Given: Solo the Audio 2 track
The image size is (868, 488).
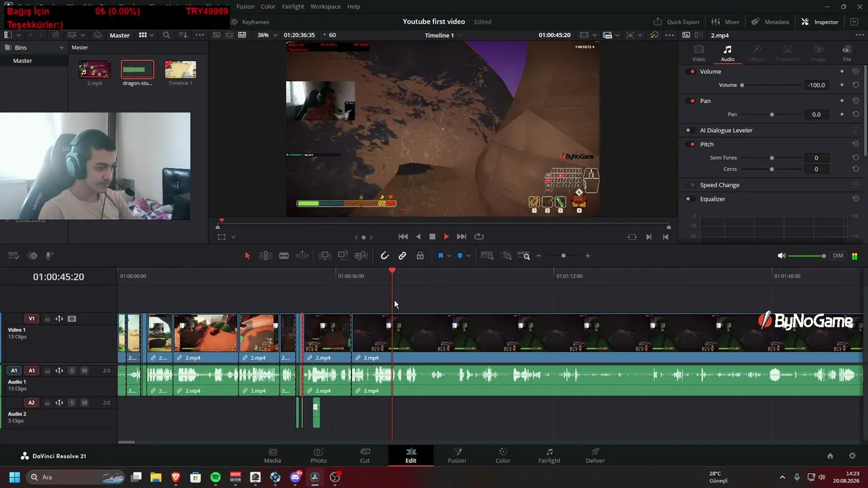Looking at the screenshot, I should [72, 403].
